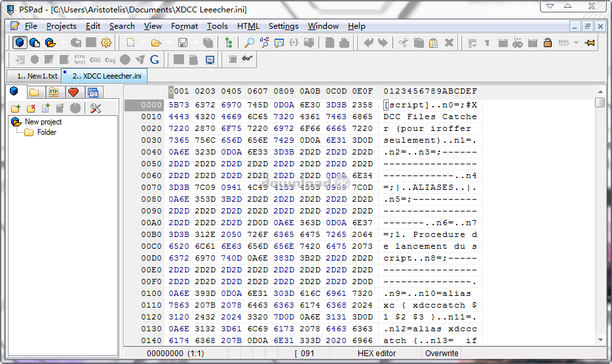
Task: Open the View menu
Action: click(153, 26)
